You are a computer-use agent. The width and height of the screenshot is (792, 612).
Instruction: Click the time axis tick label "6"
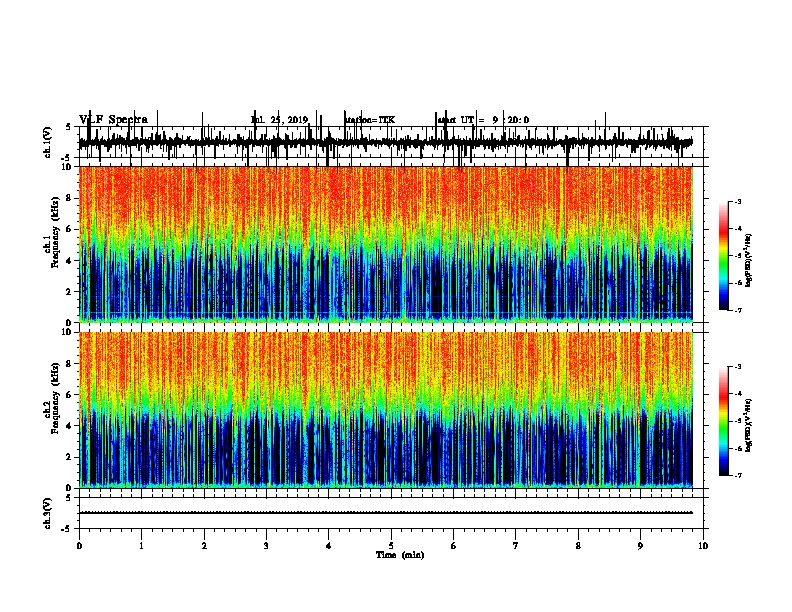[x=454, y=546]
